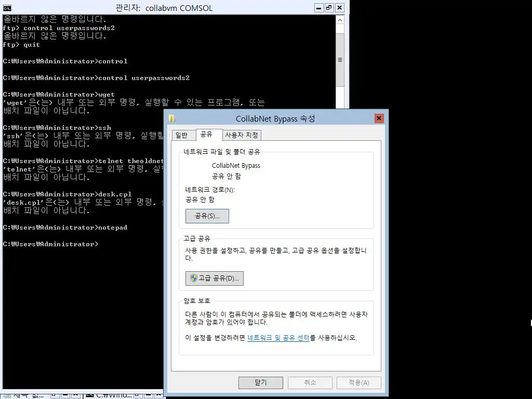Click the minimized 'C:\Wind...' window title at bottom
The width and height of the screenshot is (532, 399).
click(113, 395)
